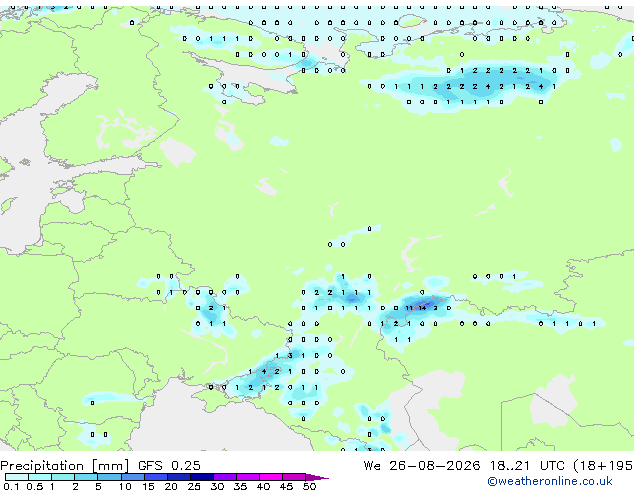Select the 20–25 mm legend color swatch

coord(179,477)
